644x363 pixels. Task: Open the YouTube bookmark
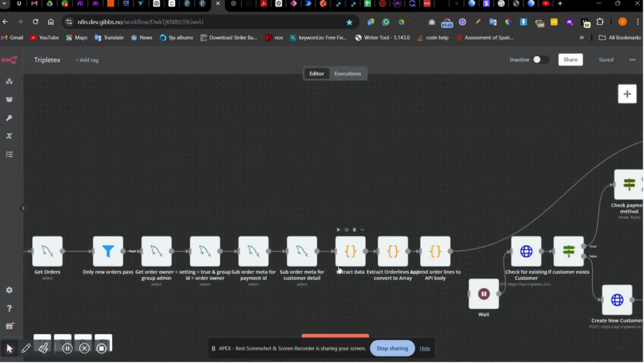(x=45, y=37)
